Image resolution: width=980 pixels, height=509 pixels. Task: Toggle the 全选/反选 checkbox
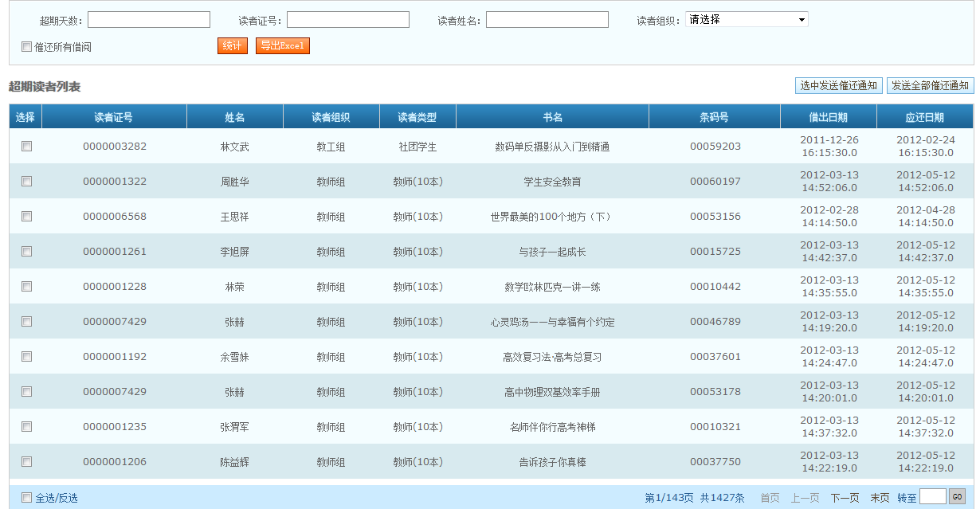click(x=26, y=498)
